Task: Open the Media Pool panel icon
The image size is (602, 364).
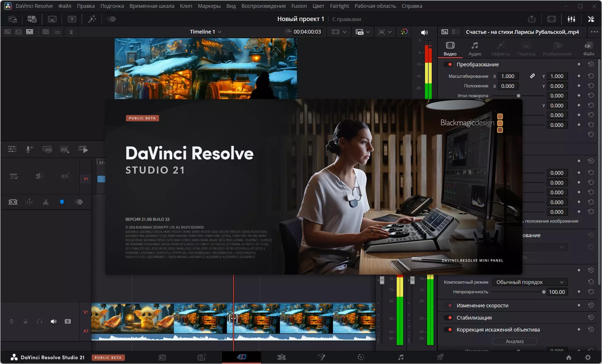Action: 12,19
